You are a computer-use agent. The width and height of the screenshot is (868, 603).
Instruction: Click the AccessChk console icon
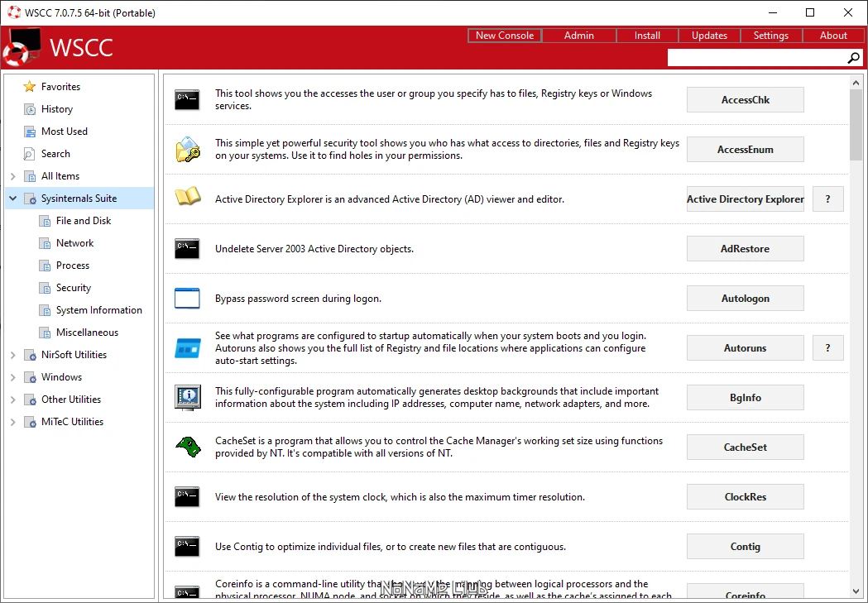pyautogui.click(x=187, y=99)
